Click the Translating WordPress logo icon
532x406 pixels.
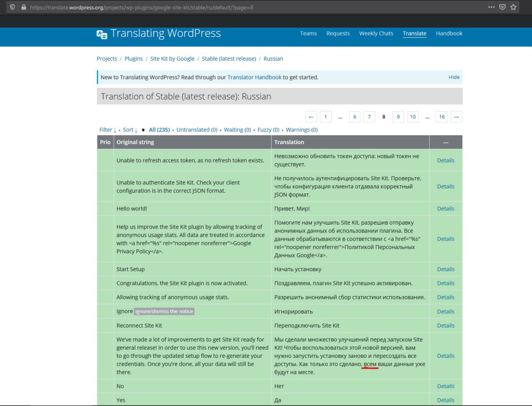coord(102,34)
